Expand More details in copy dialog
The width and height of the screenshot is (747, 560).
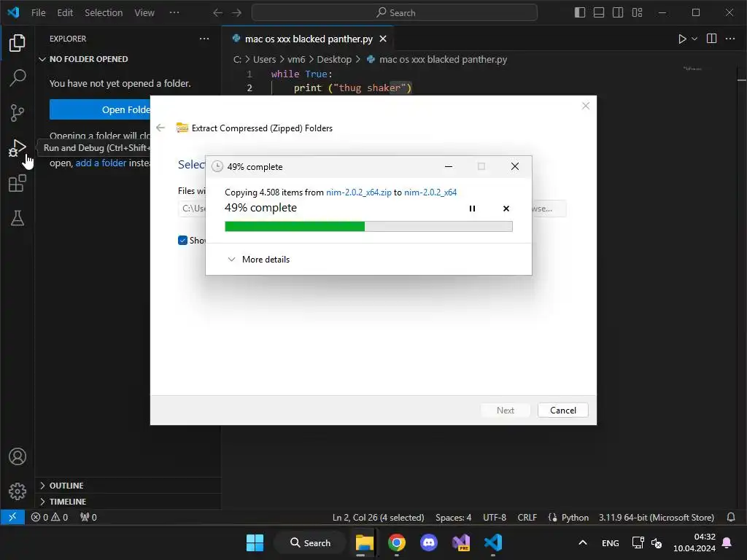pyautogui.click(x=259, y=260)
